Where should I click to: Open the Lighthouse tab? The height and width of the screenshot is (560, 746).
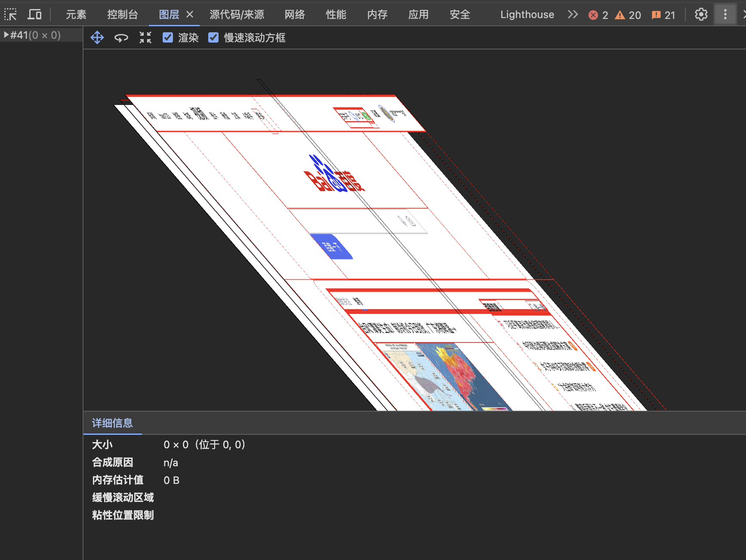coord(527,15)
